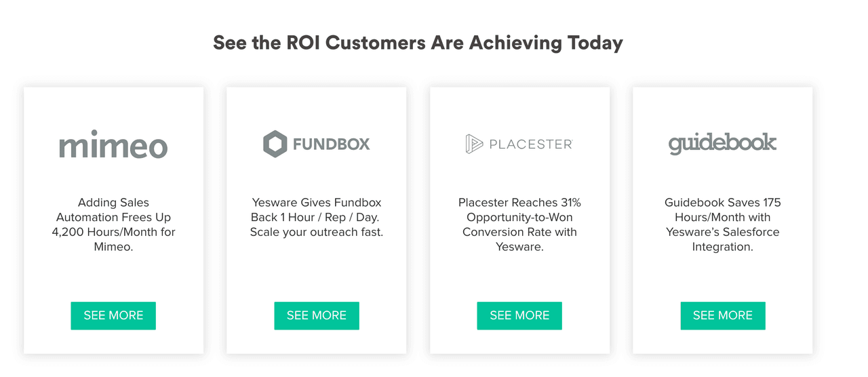The height and width of the screenshot is (377, 868).
Task: Click the ROI Customers heading
Action: [418, 43]
